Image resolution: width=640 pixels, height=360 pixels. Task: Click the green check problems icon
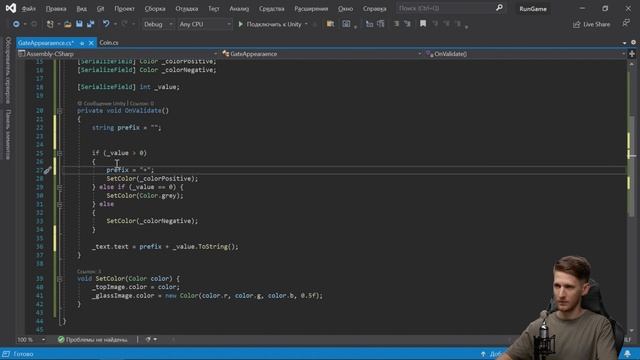(x=61, y=340)
